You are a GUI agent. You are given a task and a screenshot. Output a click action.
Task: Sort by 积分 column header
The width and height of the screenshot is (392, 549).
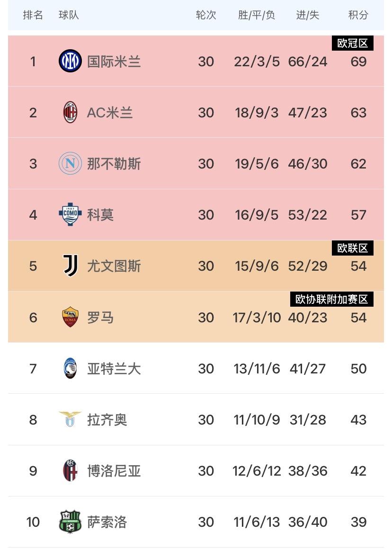tap(358, 15)
